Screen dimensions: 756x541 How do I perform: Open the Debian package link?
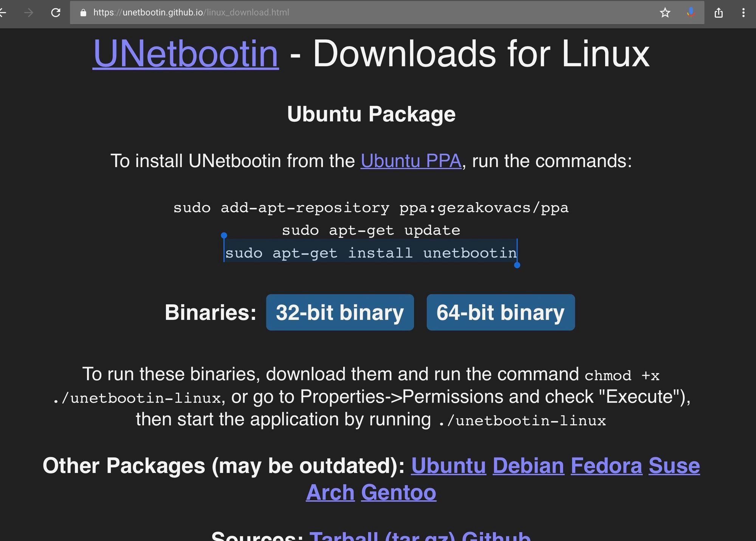[528, 465]
